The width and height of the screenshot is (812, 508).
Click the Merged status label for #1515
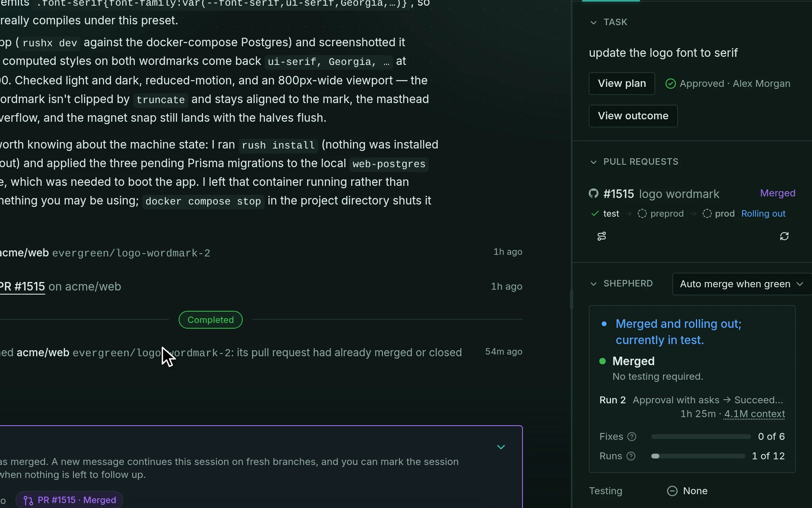[777, 193]
